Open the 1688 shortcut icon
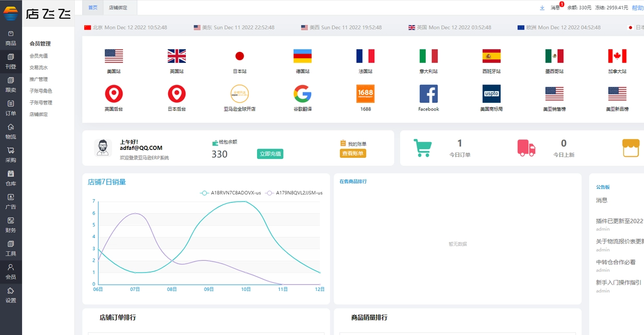Viewport: 644px width, 335px height. 365,94
